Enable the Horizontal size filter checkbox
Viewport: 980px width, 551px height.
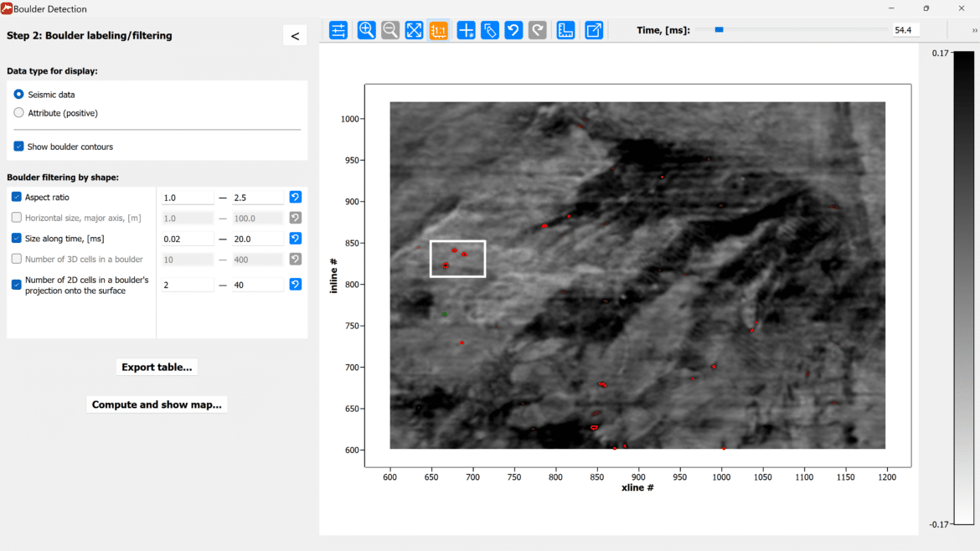(18, 218)
